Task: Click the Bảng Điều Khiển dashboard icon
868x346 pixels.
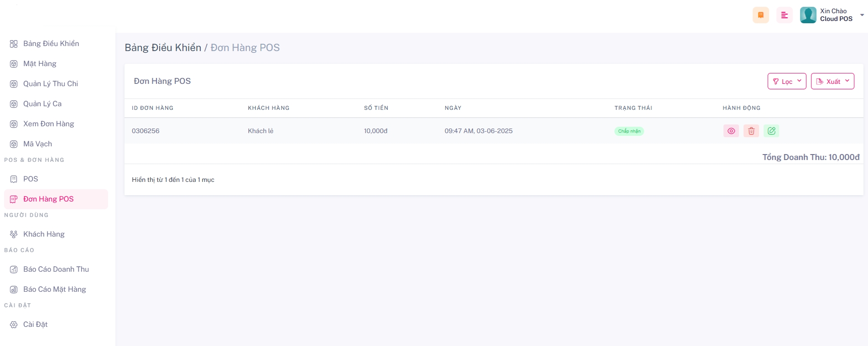Action: click(14, 44)
